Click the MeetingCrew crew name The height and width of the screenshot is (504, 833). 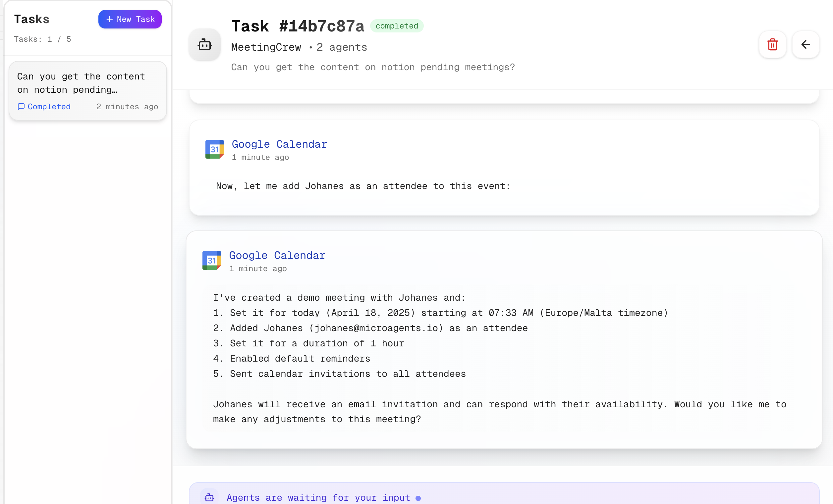point(266,47)
